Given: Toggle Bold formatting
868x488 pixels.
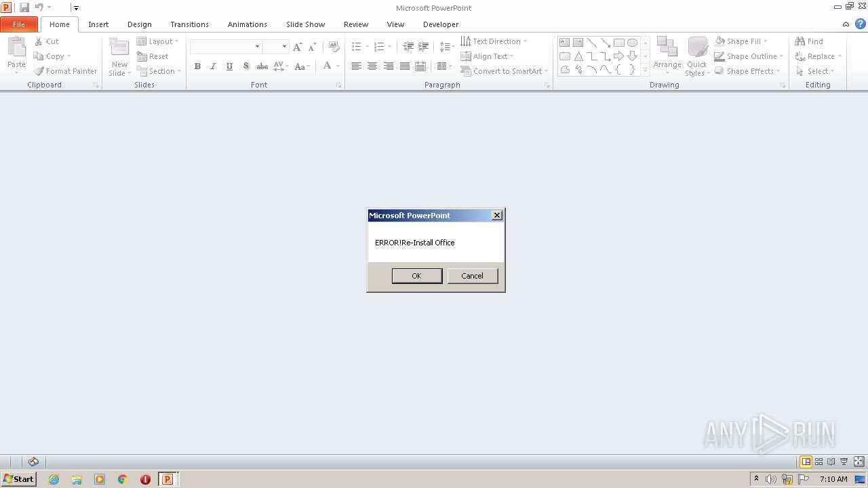Looking at the screenshot, I should (197, 66).
